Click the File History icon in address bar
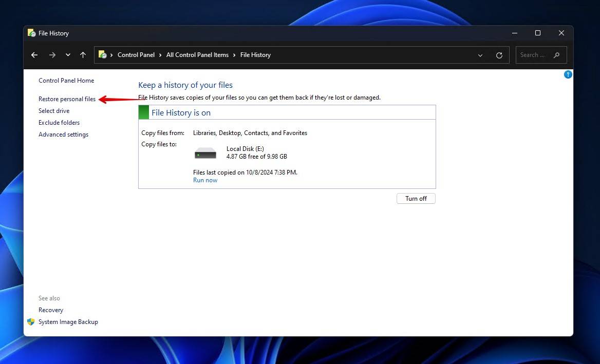The height and width of the screenshot is (364, 600). tap(103, 54)
